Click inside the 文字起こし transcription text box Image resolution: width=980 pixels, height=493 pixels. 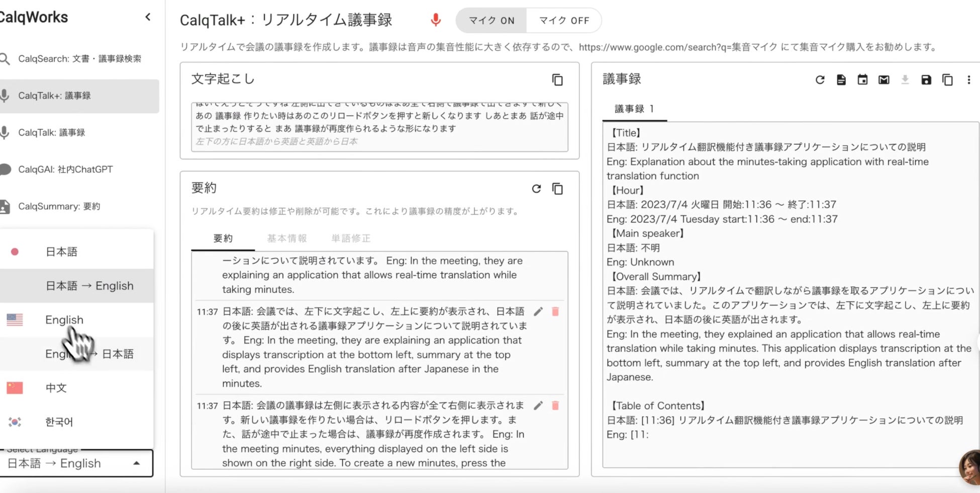(379, 127)
